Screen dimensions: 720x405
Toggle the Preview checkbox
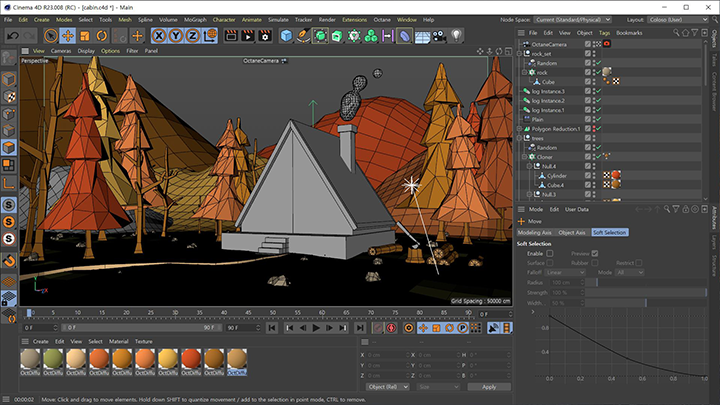pyautogui.click(x=595, y=253)
